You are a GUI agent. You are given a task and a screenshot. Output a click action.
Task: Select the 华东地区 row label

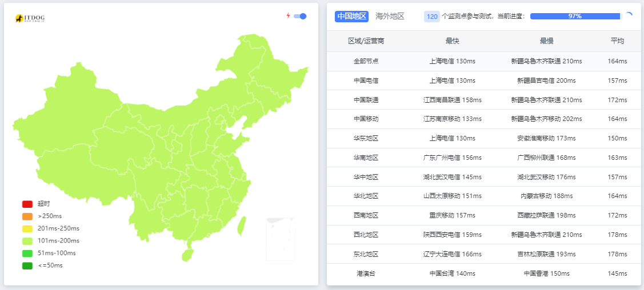(x=366, y=138)
